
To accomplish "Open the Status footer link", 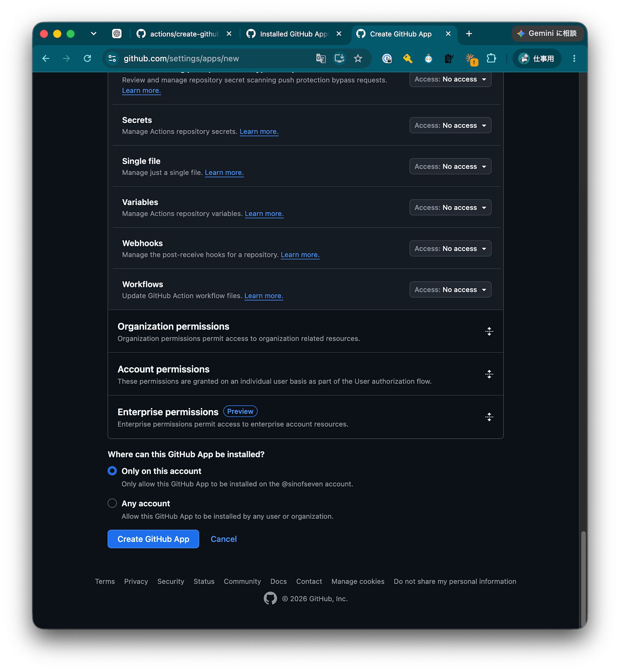I will pos(204,581).
